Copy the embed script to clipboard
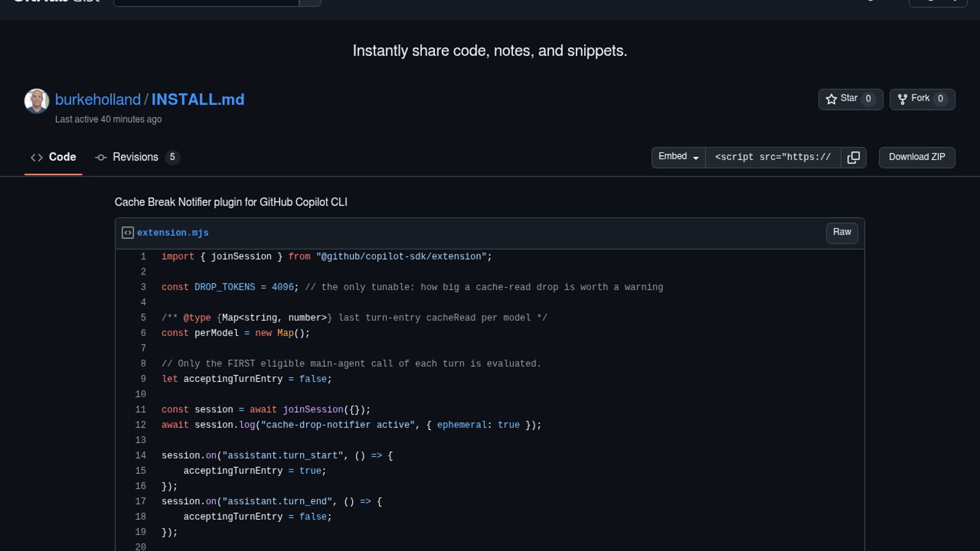This screenshot has width=980, height=551. (853, 157)
